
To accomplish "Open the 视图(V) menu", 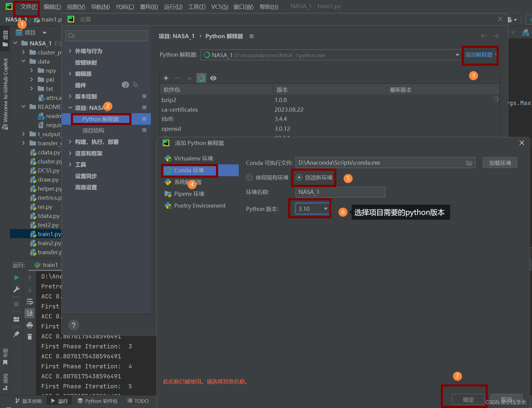I will [x=76, y=7].
